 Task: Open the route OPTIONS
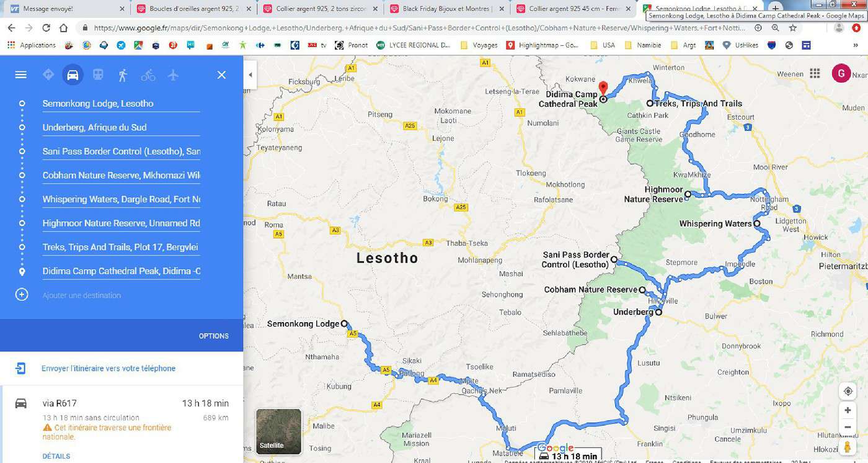pyautogui.click(x=214, y=336)
